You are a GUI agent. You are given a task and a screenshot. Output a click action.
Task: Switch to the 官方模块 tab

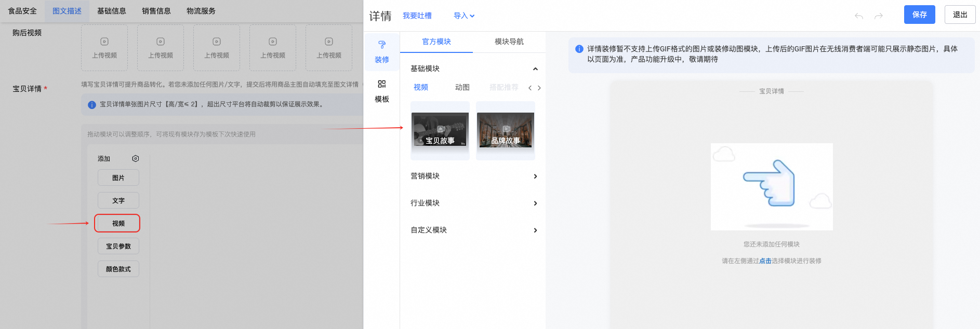436,42
